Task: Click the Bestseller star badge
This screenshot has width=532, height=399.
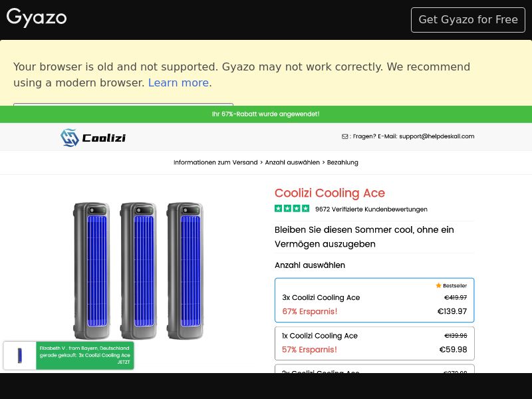Action: coord(452,286)
